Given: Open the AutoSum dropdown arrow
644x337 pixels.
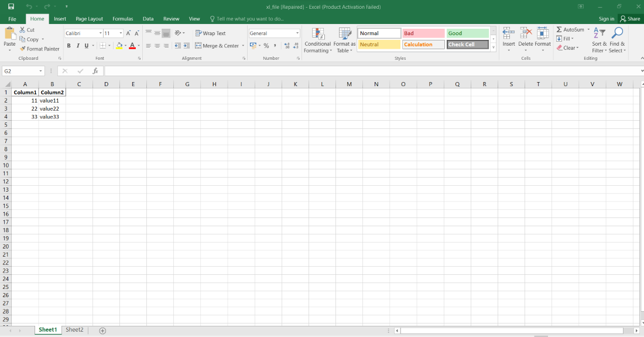Looking at the screenshot, I should (x=588, y=29).
